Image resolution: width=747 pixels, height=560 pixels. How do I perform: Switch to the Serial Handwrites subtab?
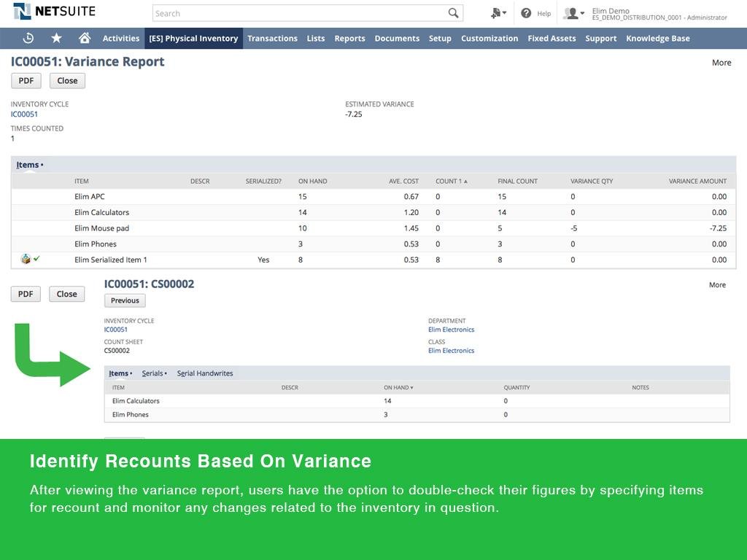pos(205,373)
